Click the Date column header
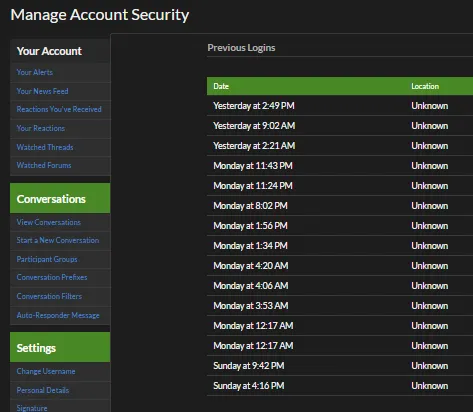The height and width of the screenshot is (412, 473). tap(221, 86)
